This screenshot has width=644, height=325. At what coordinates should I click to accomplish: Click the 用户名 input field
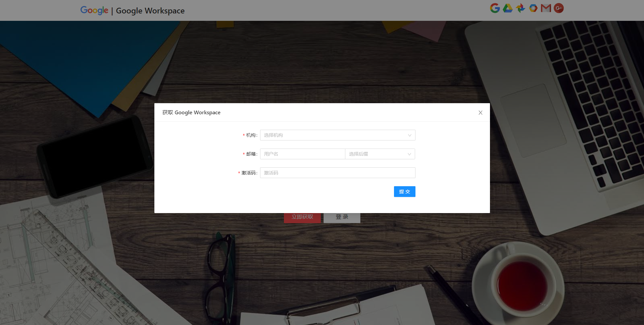tap(302, 154)
